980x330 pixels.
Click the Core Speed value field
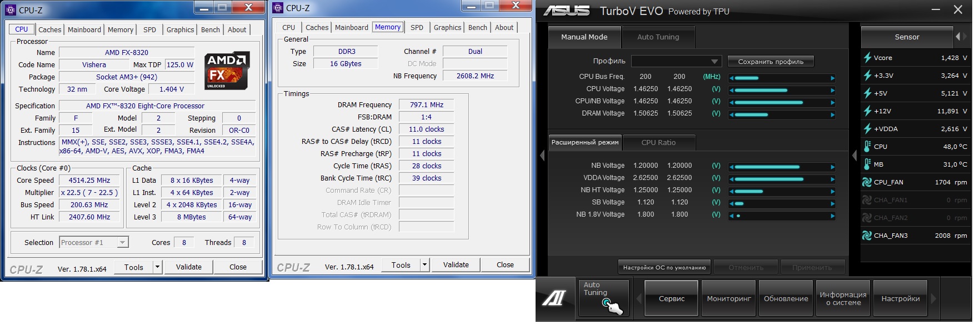(x=89, y=181)
